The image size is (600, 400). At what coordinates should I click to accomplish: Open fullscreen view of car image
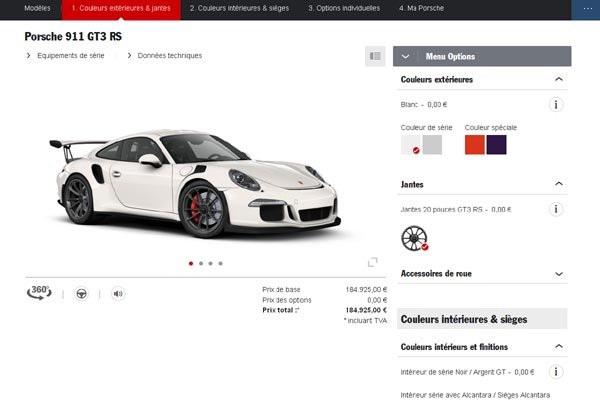point(372,262)
